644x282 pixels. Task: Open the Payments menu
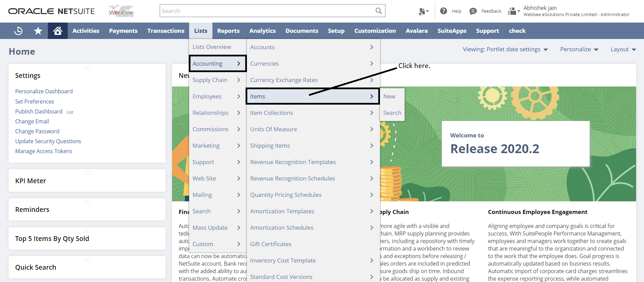[123, 31]
